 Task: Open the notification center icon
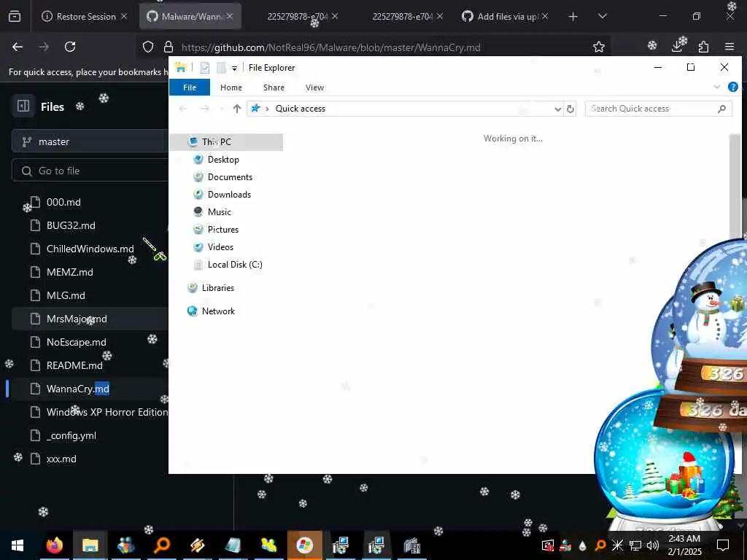pos(723,545)
